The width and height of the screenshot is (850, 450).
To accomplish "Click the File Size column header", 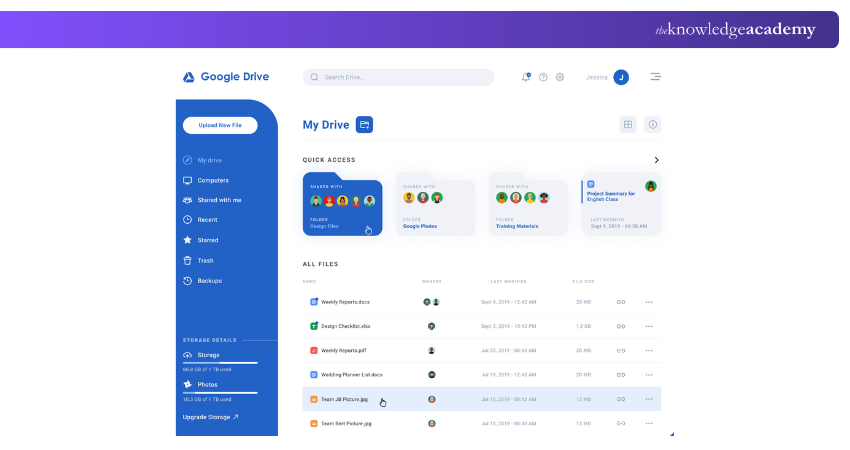I will pos(584,282).
